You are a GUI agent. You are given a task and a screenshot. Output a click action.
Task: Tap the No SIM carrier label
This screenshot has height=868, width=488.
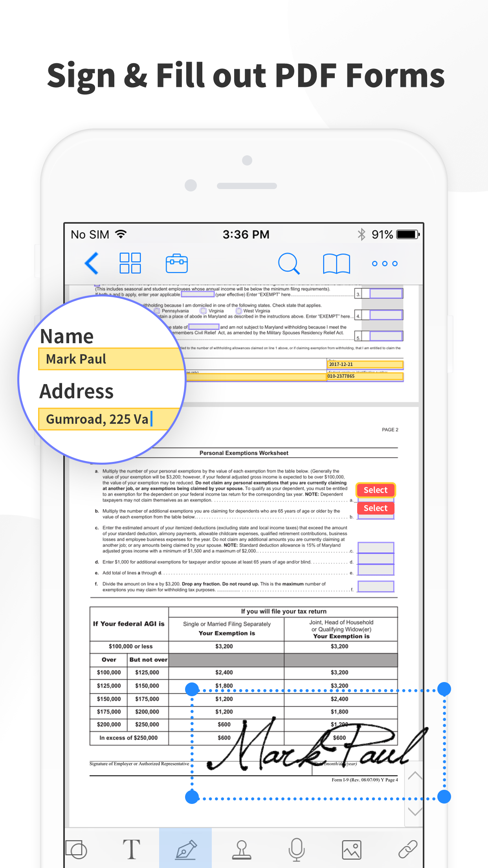point(90,235)
